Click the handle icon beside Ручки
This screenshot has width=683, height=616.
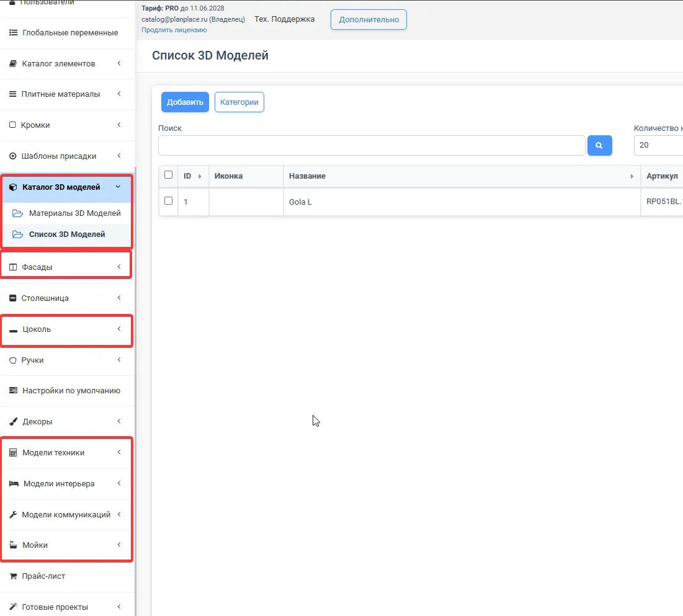click(12, 360)
